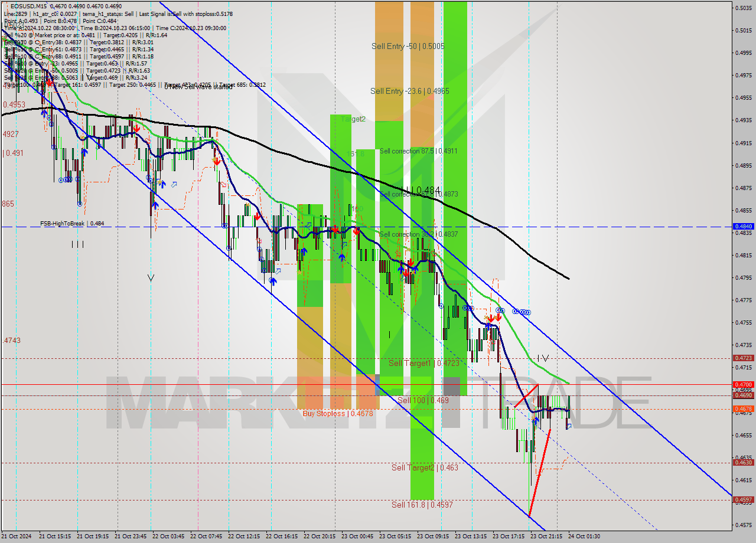
Task: Click the '22 Oct 03:45' time axis label
Action: pyautogui.click(x=168, y=537)
